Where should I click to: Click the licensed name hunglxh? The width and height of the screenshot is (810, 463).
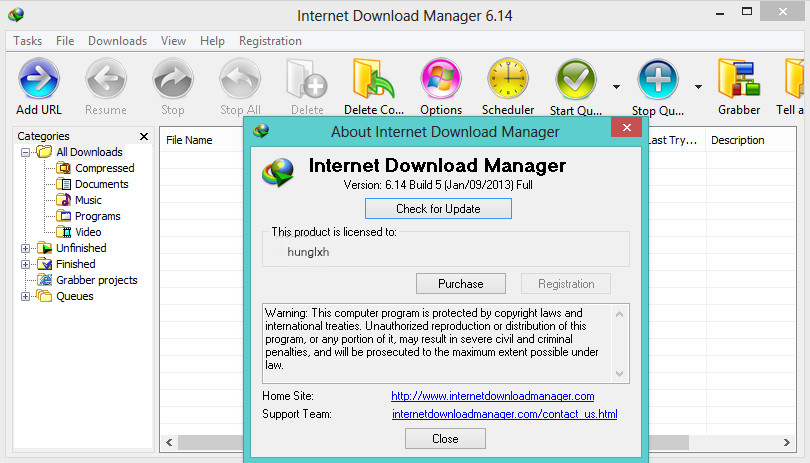(x=308, y=252)
